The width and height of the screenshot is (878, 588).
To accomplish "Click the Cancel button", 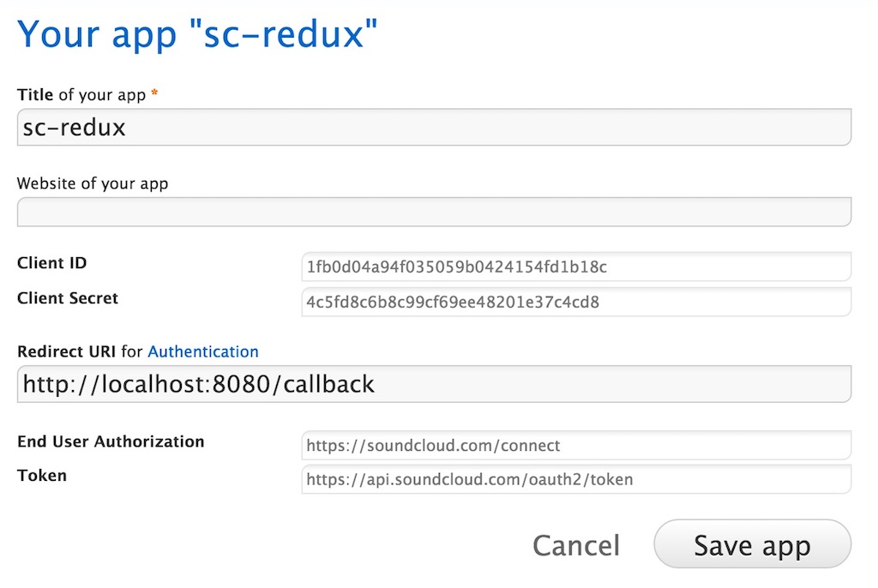I will pos(577,545).
